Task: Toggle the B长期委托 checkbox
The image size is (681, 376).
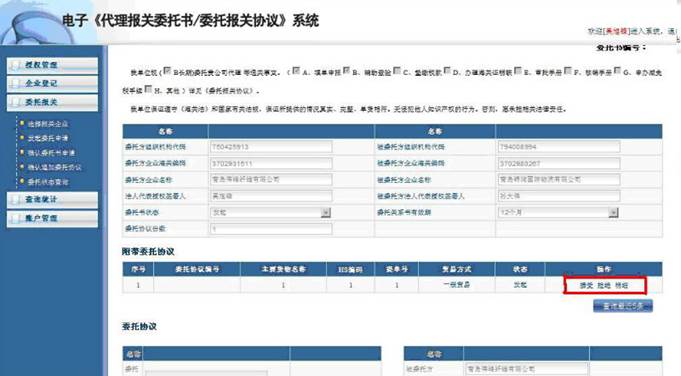Action: (x=167, y=70)
